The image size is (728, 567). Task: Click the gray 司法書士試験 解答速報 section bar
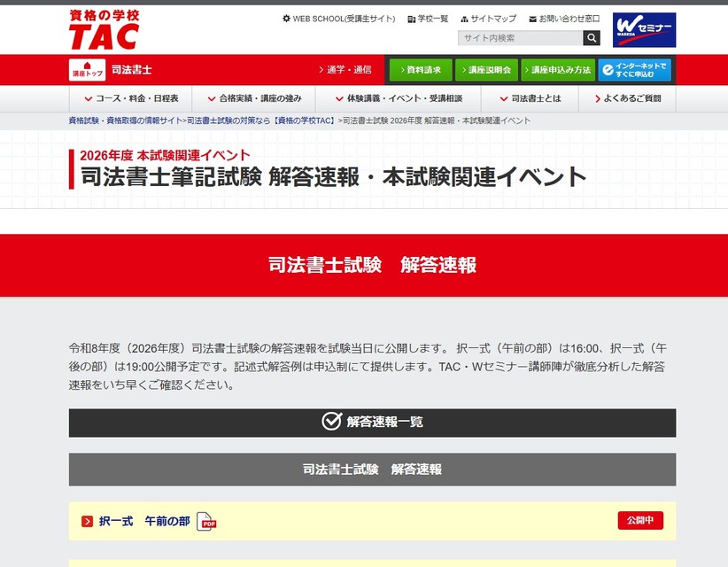pos(372,470)
